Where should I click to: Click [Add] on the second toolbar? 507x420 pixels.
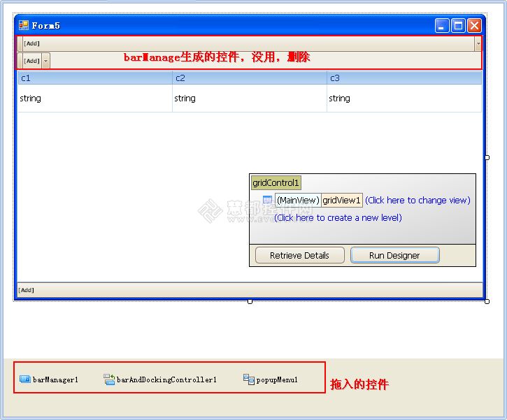(x=31, y=61)
